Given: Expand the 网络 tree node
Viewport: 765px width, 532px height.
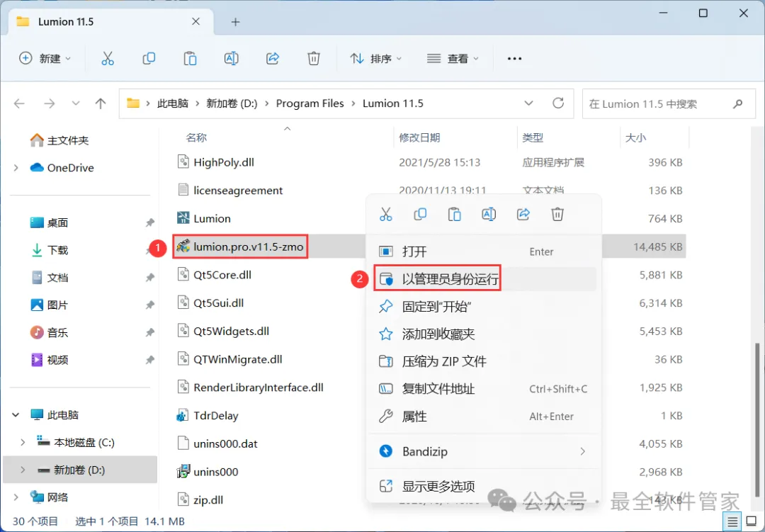Looking at the screenshot, I should [x=16, y=497].
